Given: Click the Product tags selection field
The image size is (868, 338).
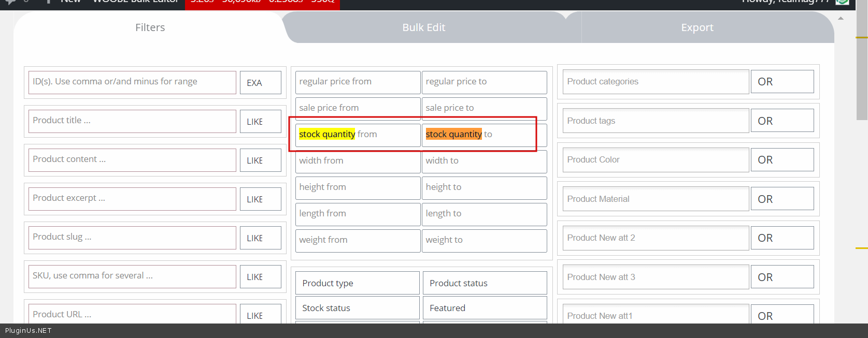Looking at the screenshot, I should tap(655, 121).
